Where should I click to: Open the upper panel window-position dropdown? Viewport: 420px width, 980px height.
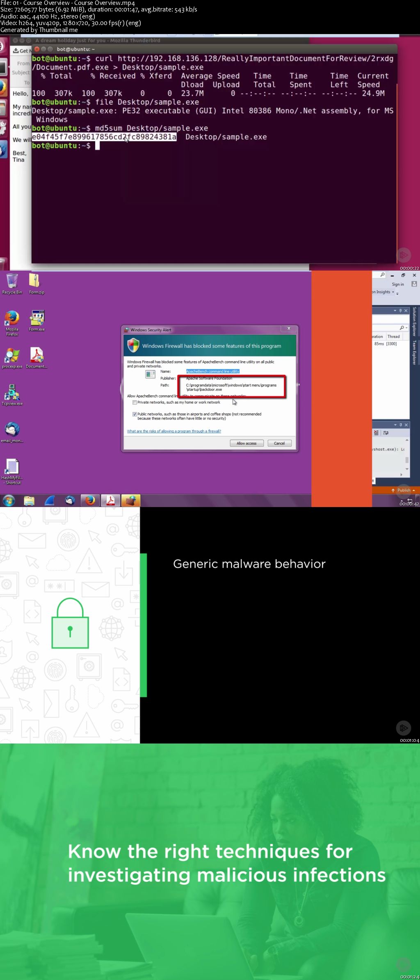(x=395, y=311)
